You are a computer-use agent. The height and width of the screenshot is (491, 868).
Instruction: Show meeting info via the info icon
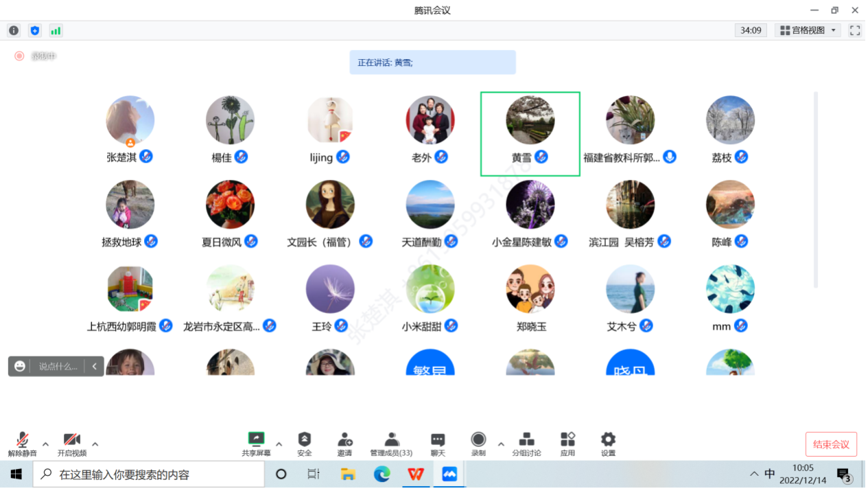(x=14, y=30)
